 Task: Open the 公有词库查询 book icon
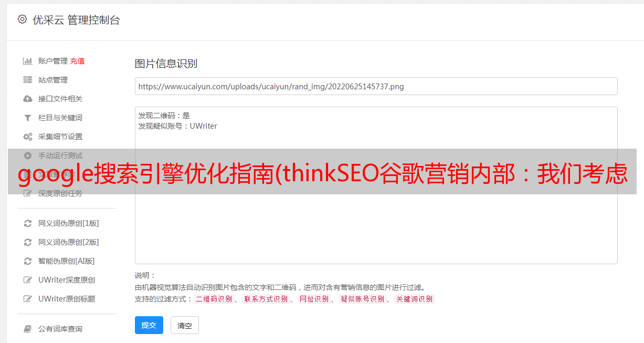28,329
